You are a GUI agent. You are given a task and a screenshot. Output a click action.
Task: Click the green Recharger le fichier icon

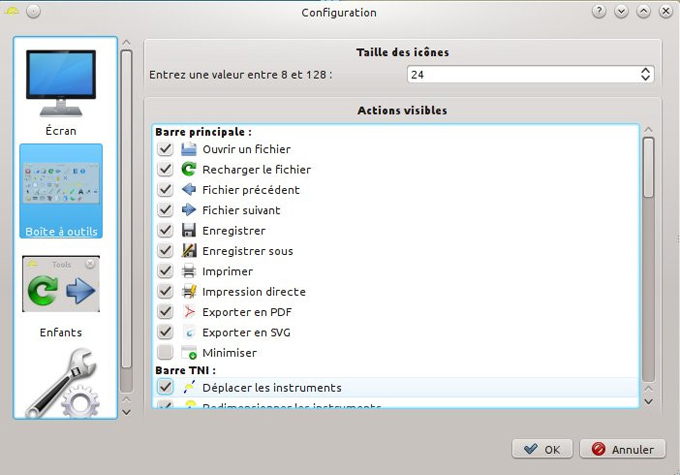190,169
